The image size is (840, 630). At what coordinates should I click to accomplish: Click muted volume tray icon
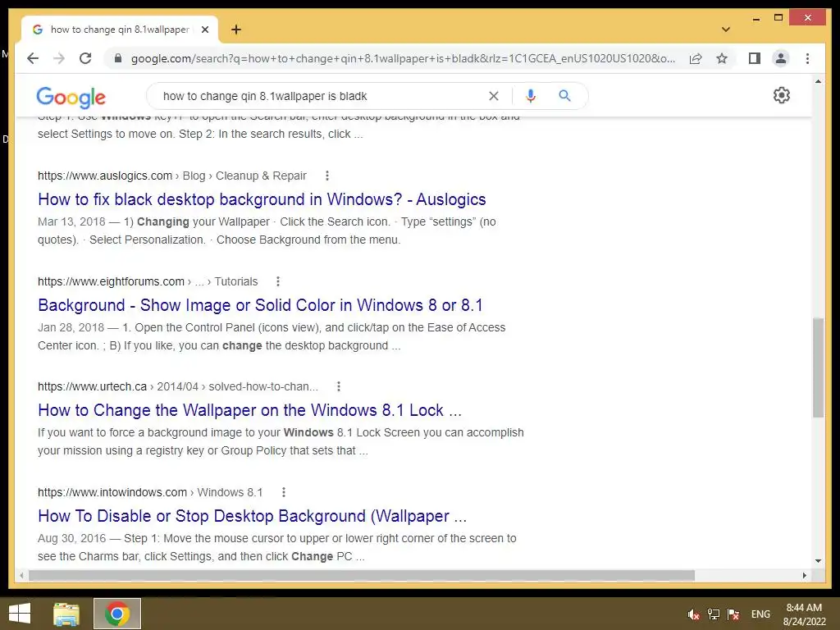click(694, 614)
